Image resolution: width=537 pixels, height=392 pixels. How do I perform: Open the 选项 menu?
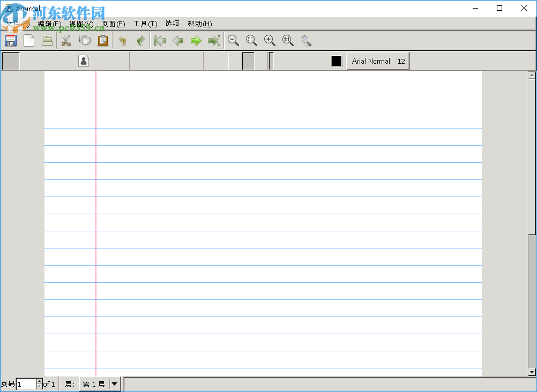click(172, 23)
